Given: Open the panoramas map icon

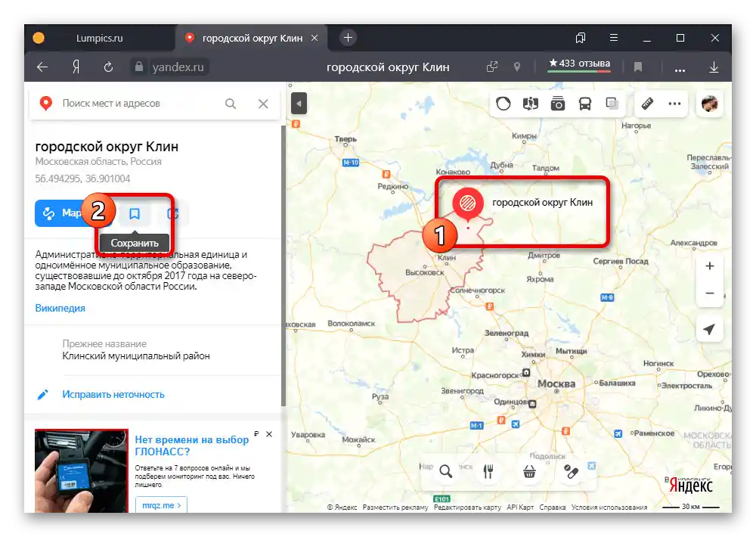Looking at the screenshot, I should [x=531, y=104].
